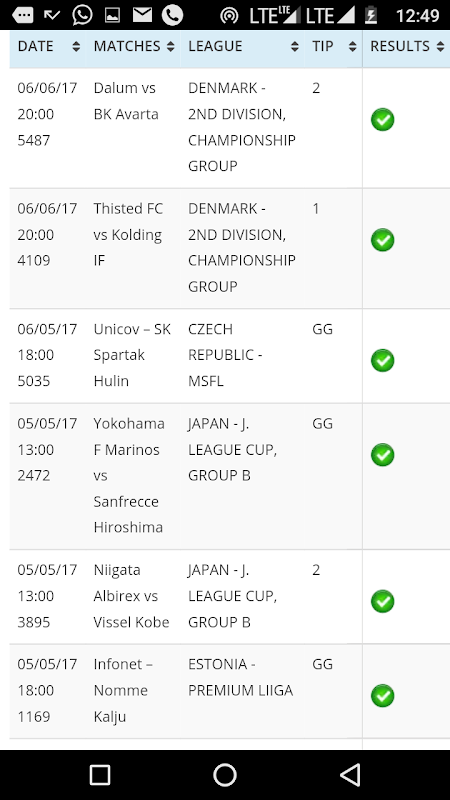This screenshot has height=800, width=450.
Task: Tap the email envelope notification icon
Action: [x=142, y=15]
